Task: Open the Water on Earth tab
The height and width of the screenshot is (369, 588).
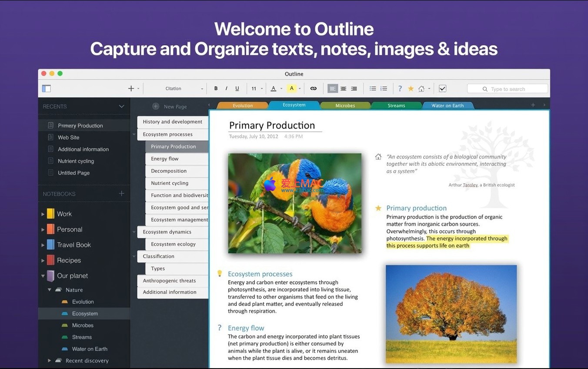Action: coord(447,105)
